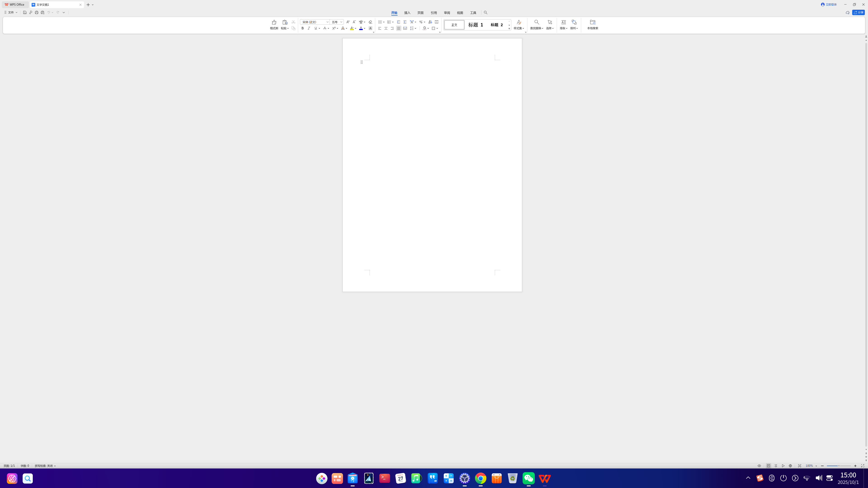Toggle justify paragraph alignment
Image resolution: width=868 pixels, height=488 pixels.
[x=399, y=28]
